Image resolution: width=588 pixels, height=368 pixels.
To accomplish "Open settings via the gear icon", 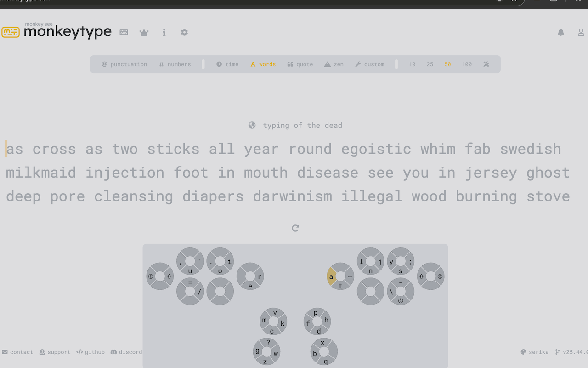I will click(184, 32).
